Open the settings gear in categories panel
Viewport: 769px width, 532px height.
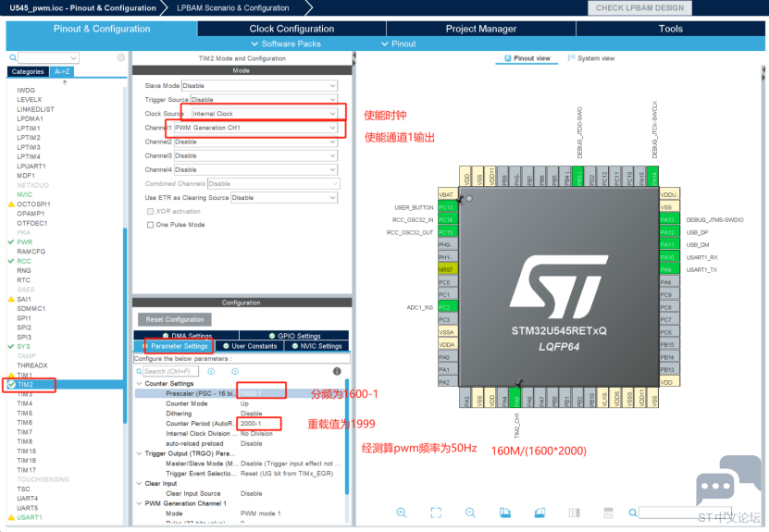(120, 58)
